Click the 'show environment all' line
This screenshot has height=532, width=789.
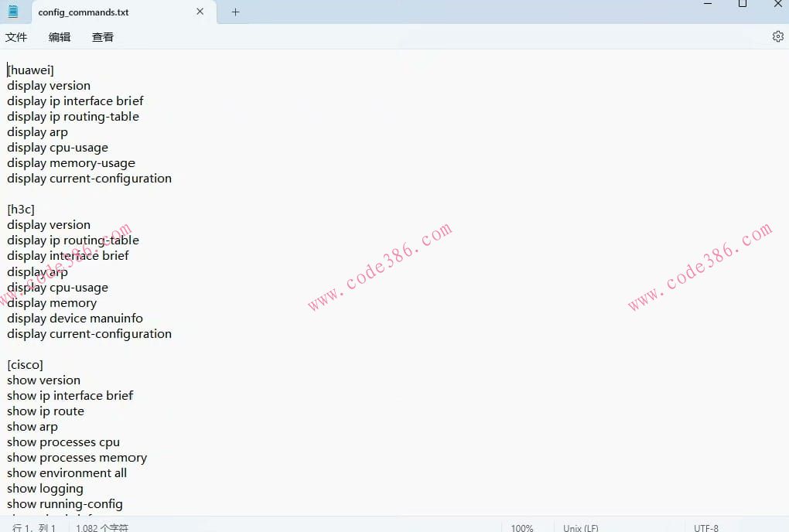(67, 473)
